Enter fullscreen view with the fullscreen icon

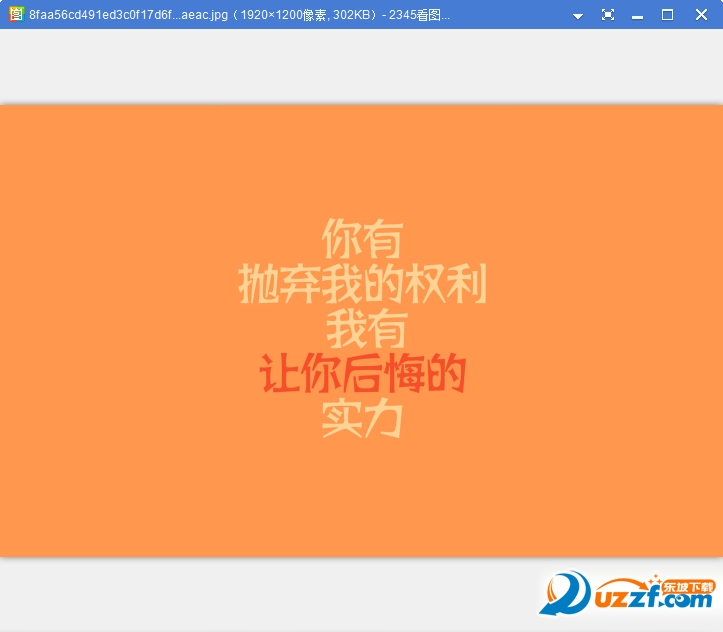point(608,15)
